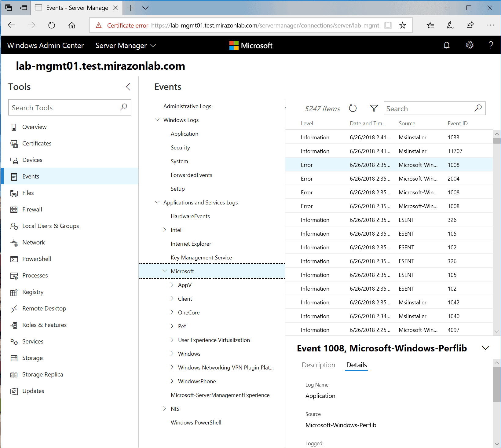Open the Certificates tool

[x=37, y=143]
